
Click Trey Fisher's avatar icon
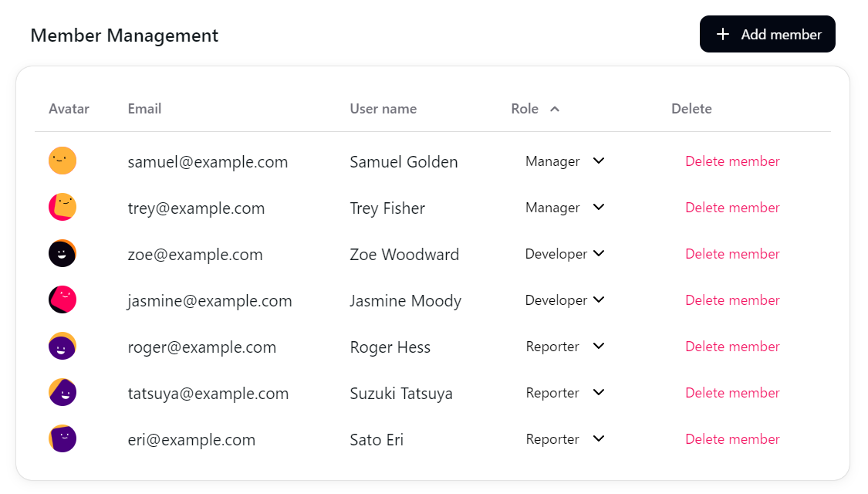62,207
